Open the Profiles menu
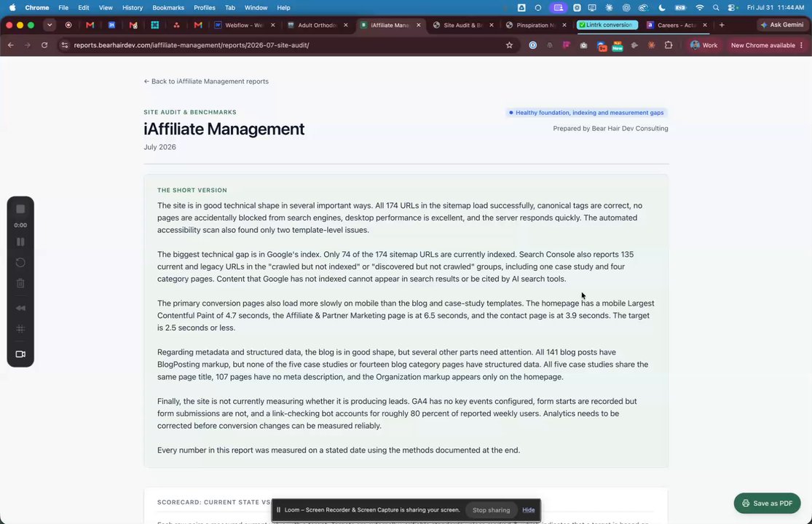The height and width of the screenshot is (524, 812). [204, 8]
